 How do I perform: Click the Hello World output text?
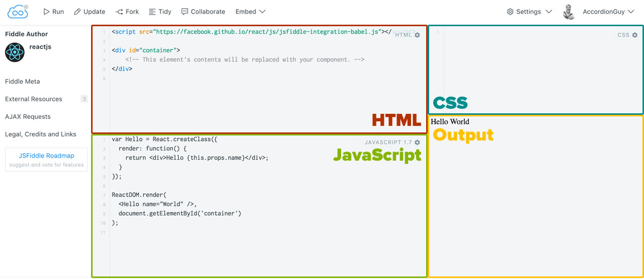coord(450,121)
